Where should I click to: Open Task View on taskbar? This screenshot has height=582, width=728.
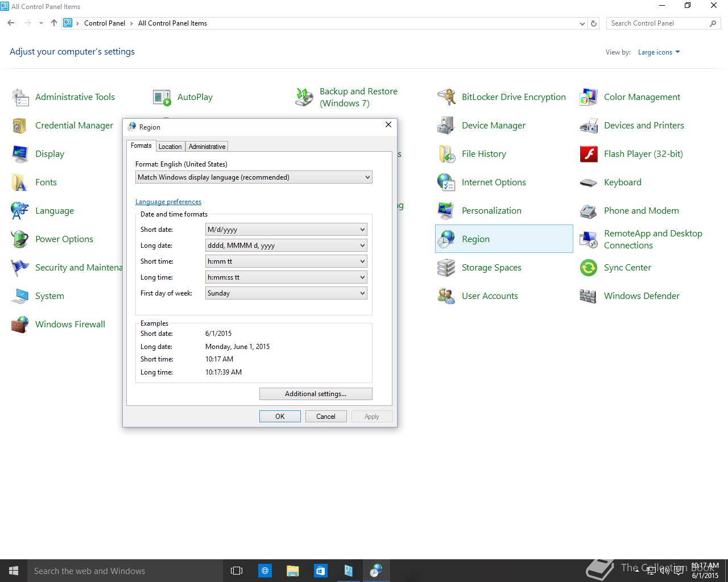(237, 571)
